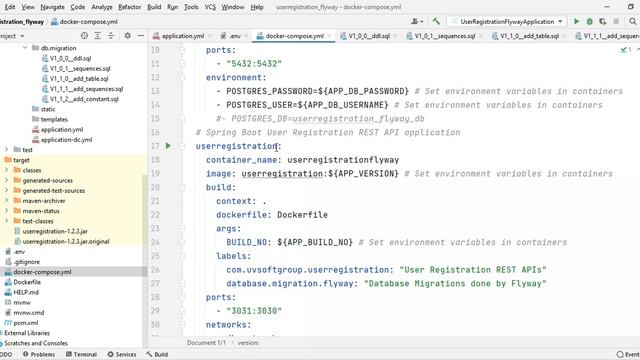This screenshot has height=360, width=640.
Task: Click 'version:' breadcrumb in editor footer
Action: point(248,342)
